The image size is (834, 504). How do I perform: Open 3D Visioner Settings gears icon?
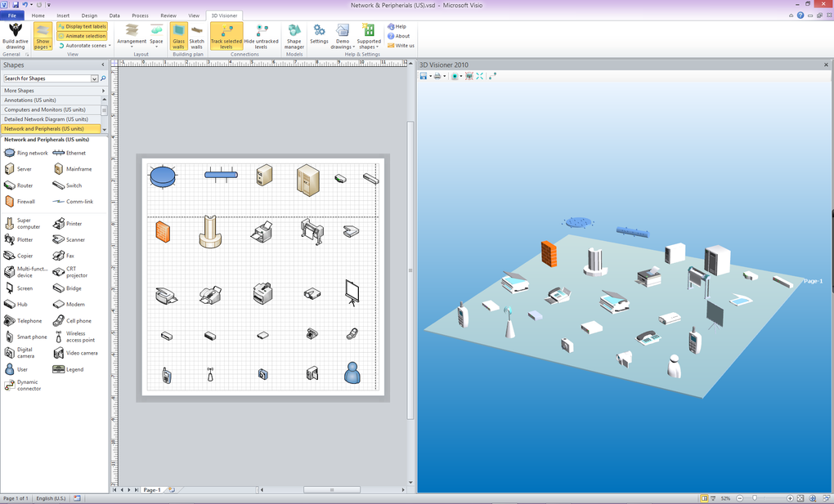tap(319, 34)
